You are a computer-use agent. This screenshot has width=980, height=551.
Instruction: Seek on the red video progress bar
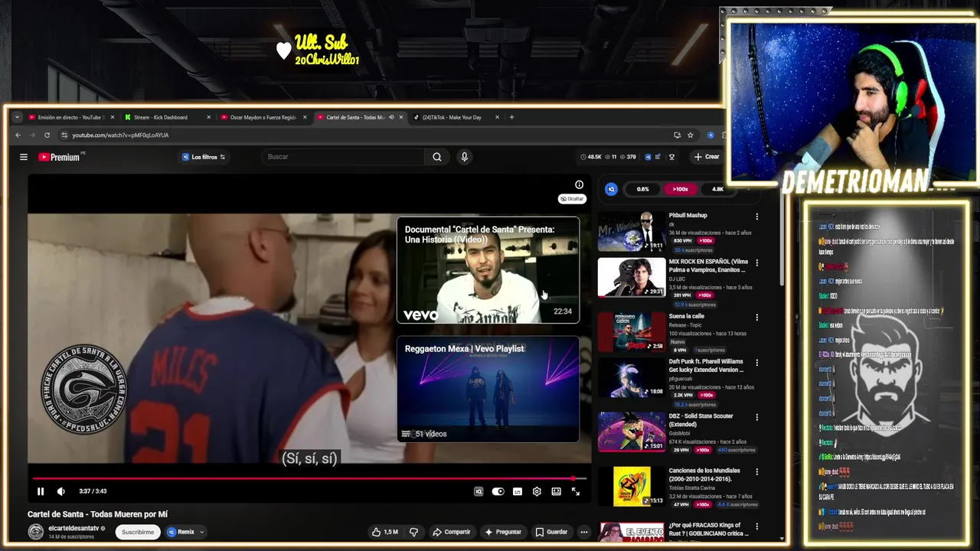[309, 478]
